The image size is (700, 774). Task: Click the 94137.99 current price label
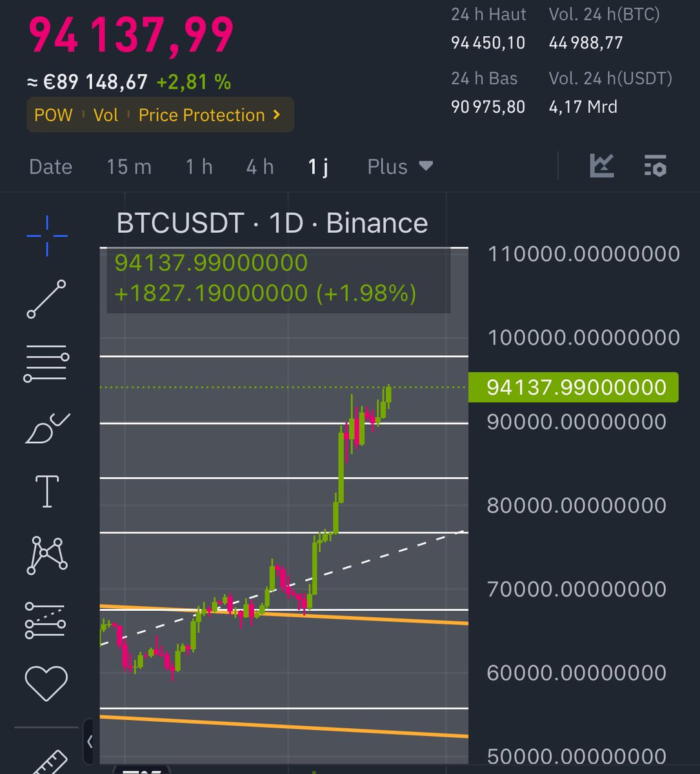[x=573, y=387]
